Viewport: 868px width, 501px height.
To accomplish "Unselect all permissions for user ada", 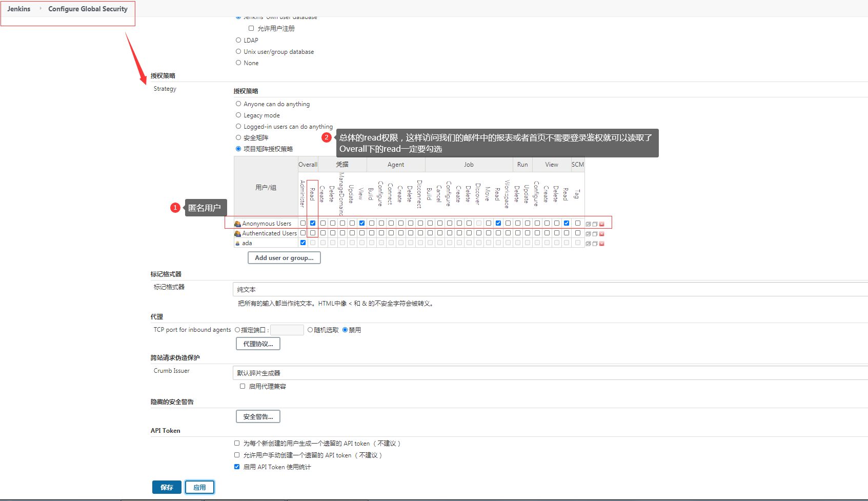I will point(595,244).
